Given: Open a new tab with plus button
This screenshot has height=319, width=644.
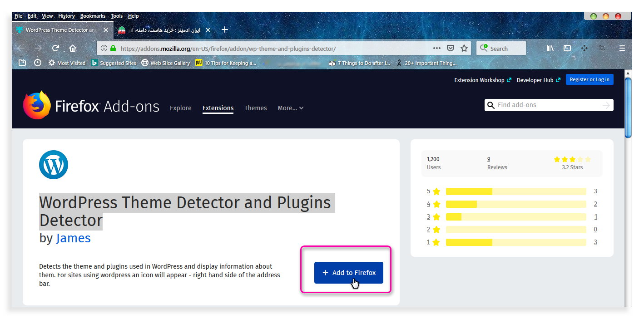Looking at the screenshot, I should point(224,30).
